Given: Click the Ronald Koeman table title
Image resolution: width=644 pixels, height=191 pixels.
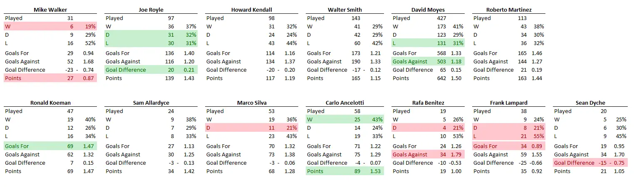Looking at the screenshot, I should (x=50, y=103).
